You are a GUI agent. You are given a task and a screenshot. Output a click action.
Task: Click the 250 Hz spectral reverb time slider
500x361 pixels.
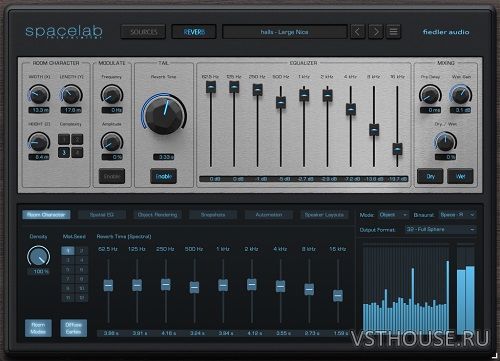point(166,284)
